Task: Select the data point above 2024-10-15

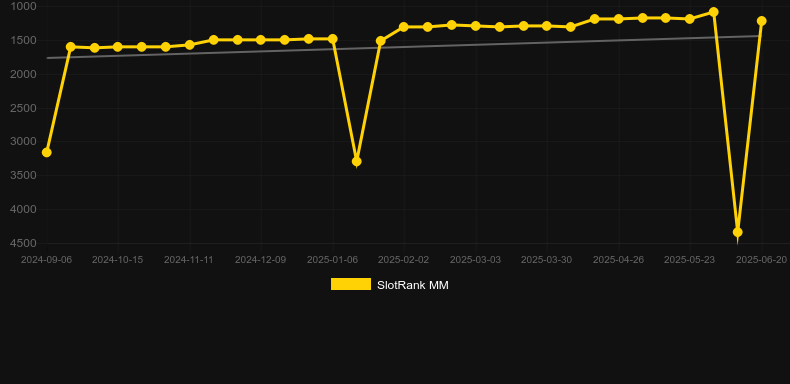Action: (x=118, y=47)
